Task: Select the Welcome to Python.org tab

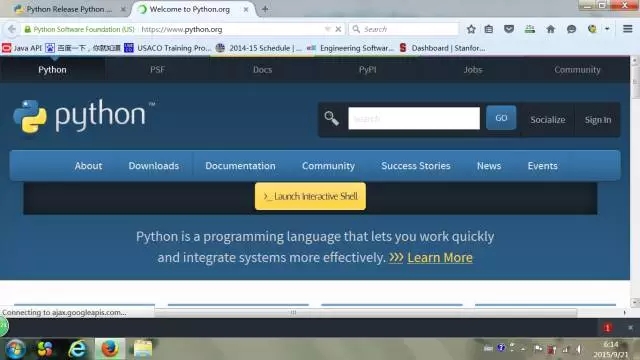Action: pyautogui.click(x=189, y=9)
